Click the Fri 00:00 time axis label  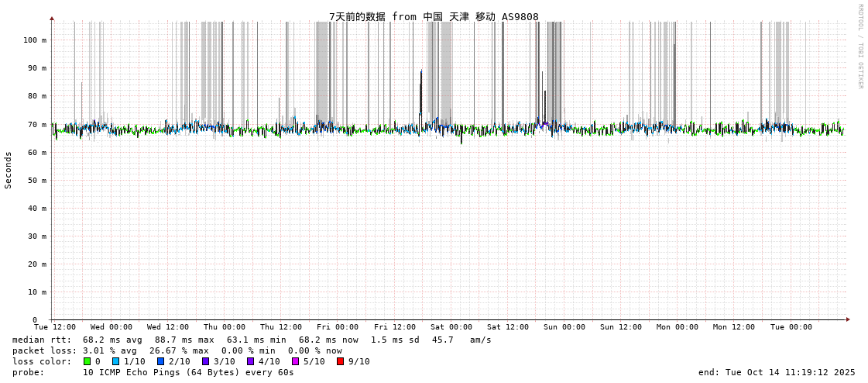(x=338, y=327)
